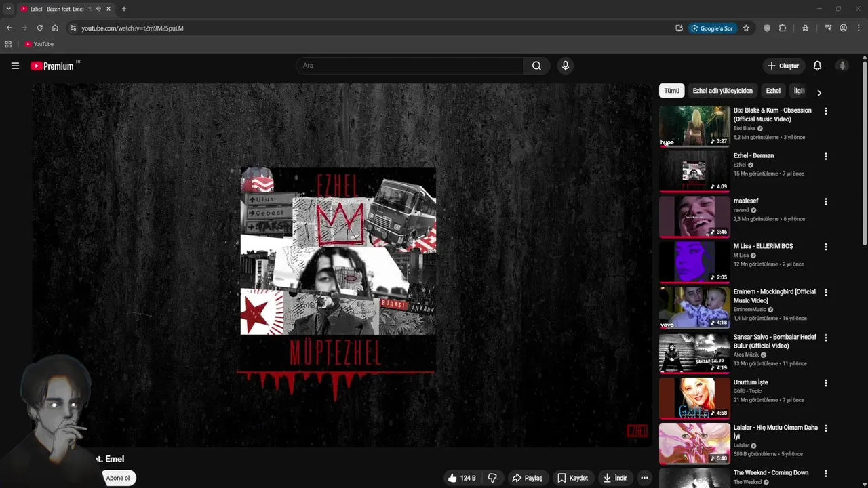Bookmark this page with the star
The width and height of the screenshot is (868, 488).
pos(746,28)
